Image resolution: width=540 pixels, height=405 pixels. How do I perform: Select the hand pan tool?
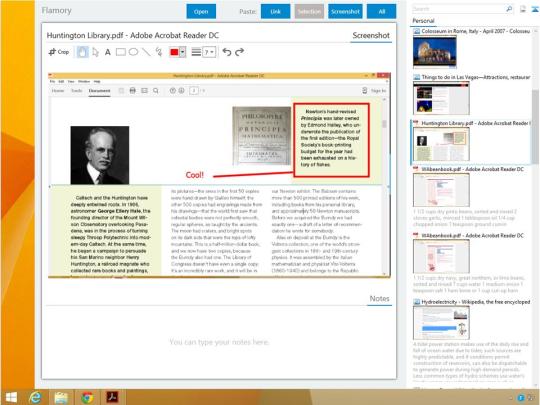tap(82, 52)
